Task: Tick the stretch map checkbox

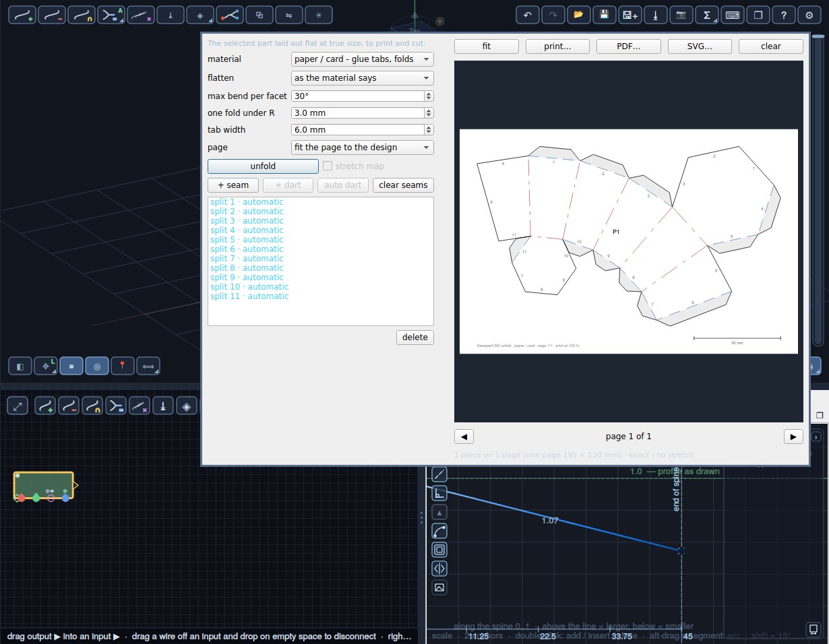Action: pos(328,166)
